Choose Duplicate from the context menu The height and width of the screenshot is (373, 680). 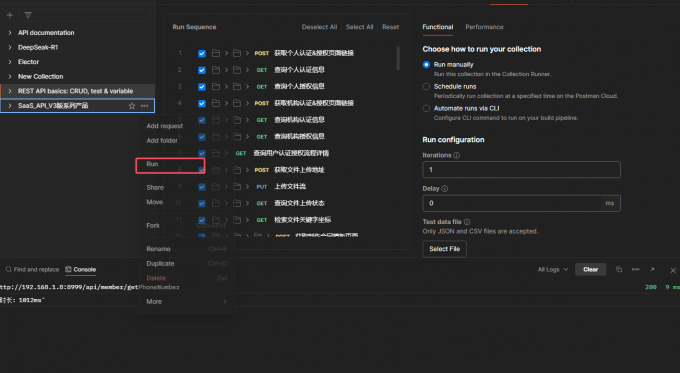coord(160,264)
